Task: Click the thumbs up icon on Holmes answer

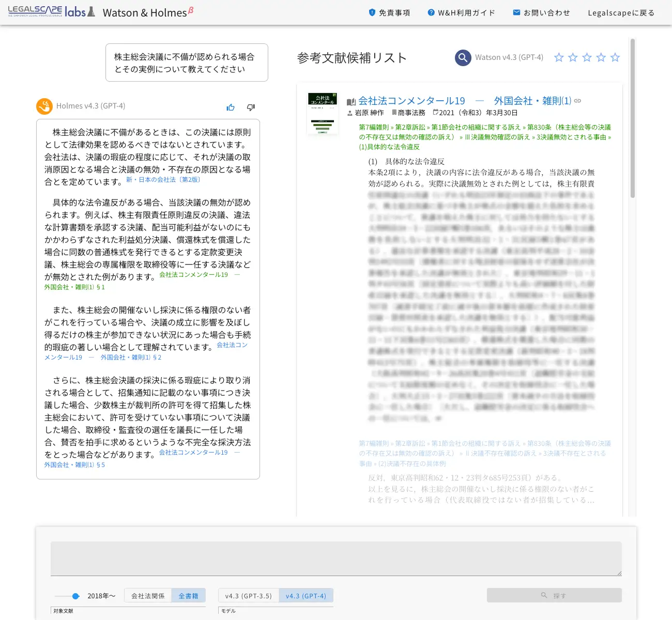Action: pos(231,107)
